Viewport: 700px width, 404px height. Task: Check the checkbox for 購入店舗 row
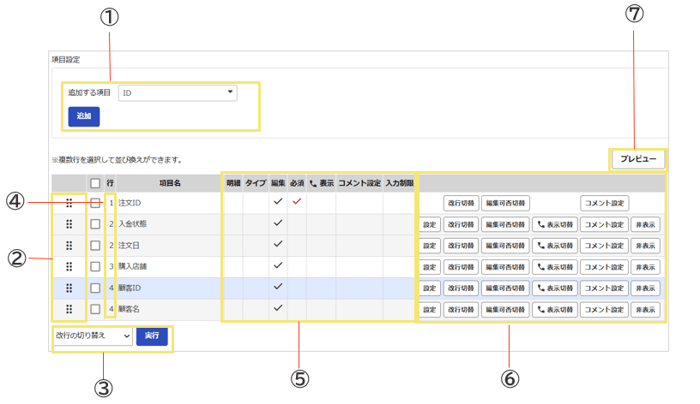pyautogui.click(x=95, y=267)
